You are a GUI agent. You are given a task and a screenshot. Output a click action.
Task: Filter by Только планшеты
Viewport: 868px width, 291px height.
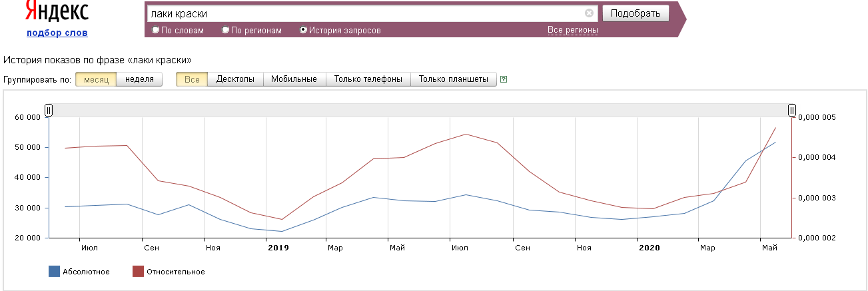click(453, 79)
